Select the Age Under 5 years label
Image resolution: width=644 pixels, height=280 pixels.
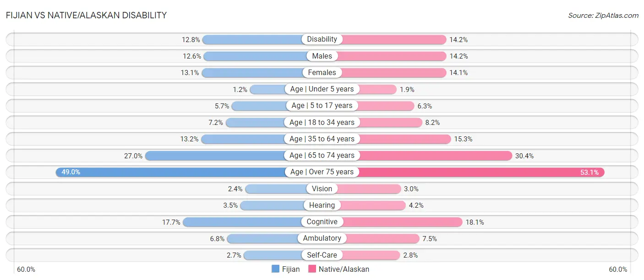pyautogui.click(x=322, y=89)
